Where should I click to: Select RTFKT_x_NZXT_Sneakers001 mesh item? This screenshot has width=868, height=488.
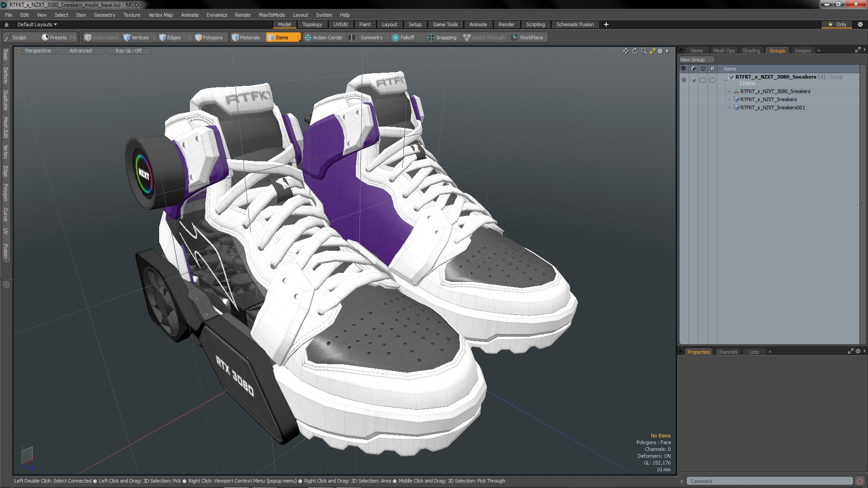coord(772,108)
